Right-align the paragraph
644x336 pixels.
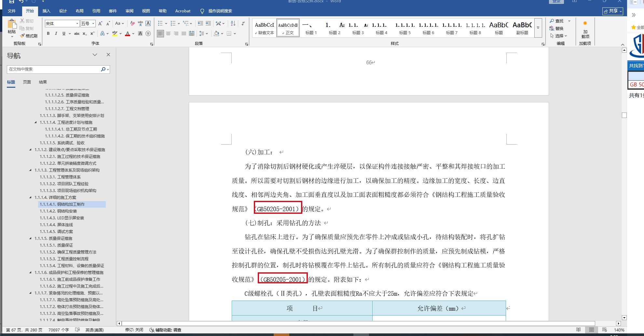coord(176,33)
